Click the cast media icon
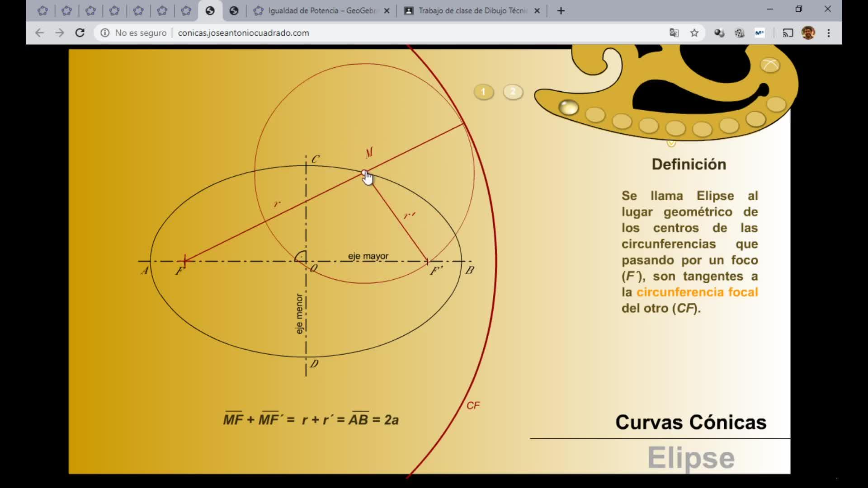Screen dimensions: 868x488 pyautogui.click(x=788, y=33)
